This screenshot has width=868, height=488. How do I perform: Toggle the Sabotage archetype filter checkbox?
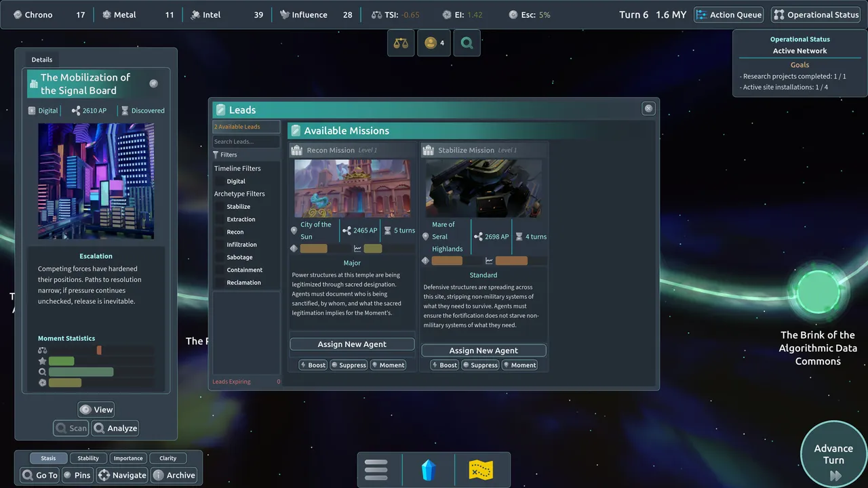pos(220,258)
